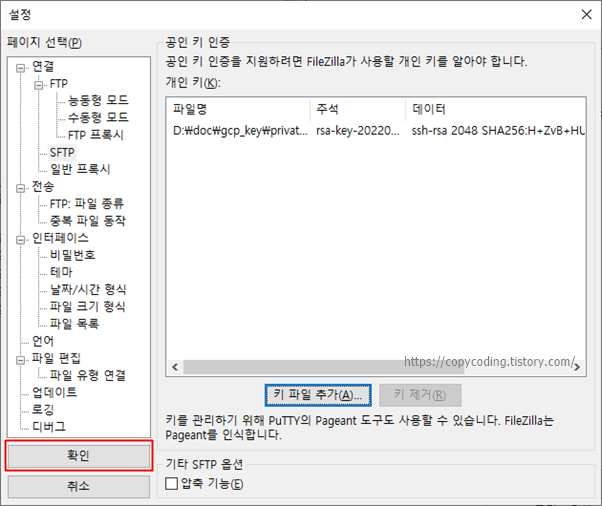Select the 로깅 page
This screenshot has width=602, height=506.
tap(43, 410)
